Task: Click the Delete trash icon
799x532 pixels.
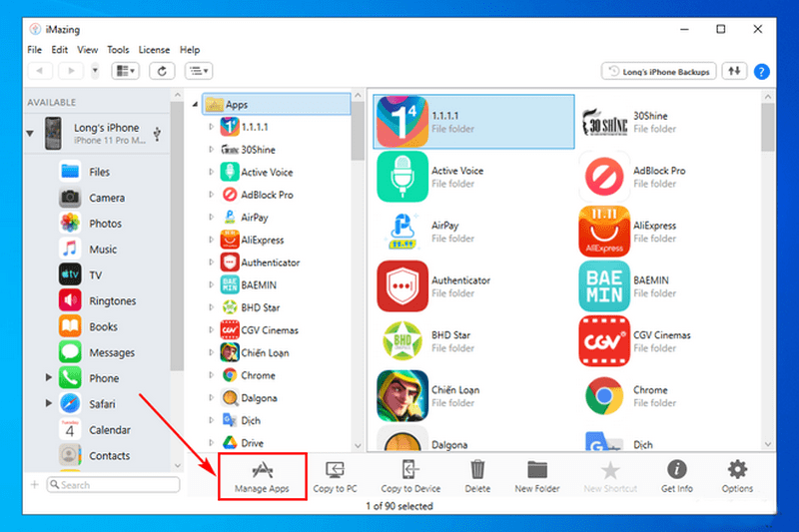Action: [x=477, y=469]
